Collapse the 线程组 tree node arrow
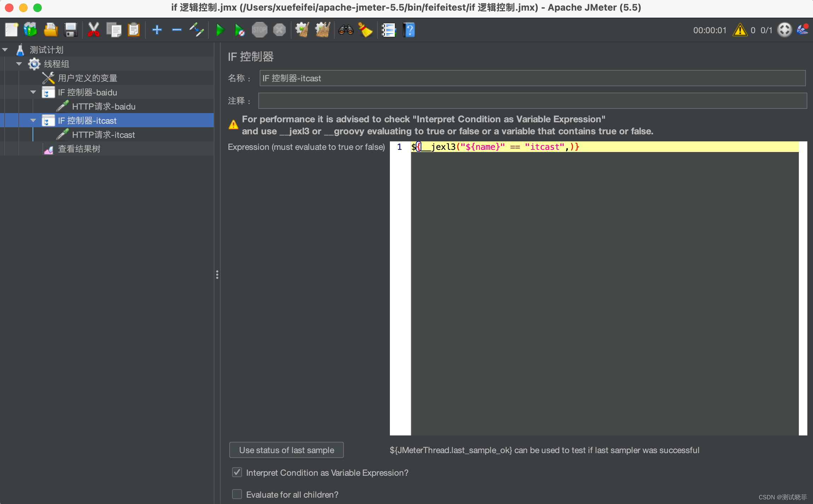This screenshot has height=504, width=813. [19, 64]
